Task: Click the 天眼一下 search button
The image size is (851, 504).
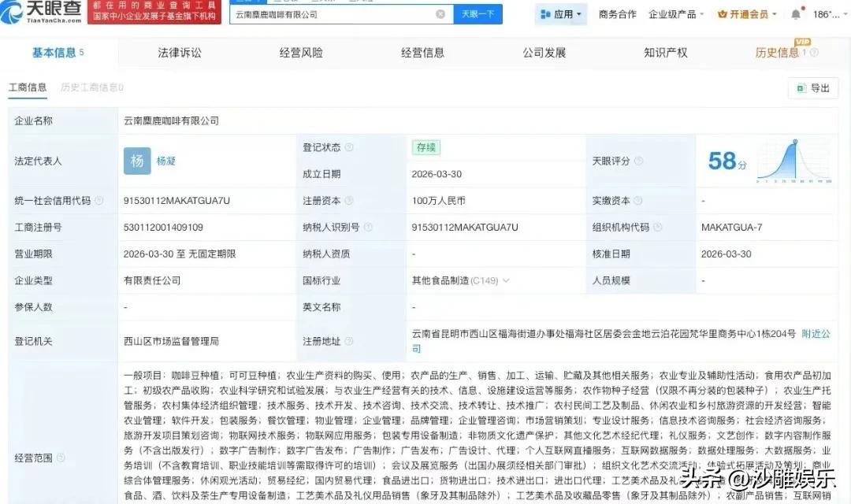Action: pos(478,14)
